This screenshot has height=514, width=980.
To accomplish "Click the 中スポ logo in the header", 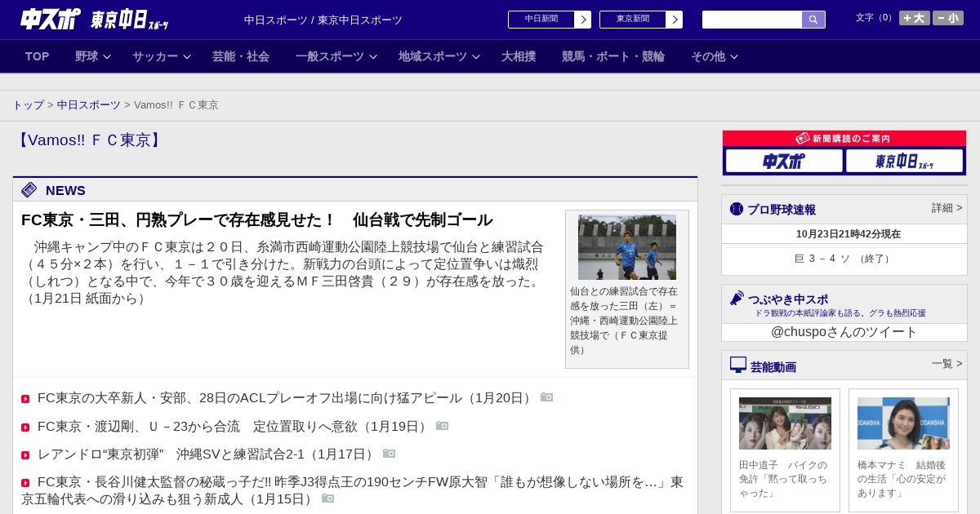I will [x=51, y=19].
